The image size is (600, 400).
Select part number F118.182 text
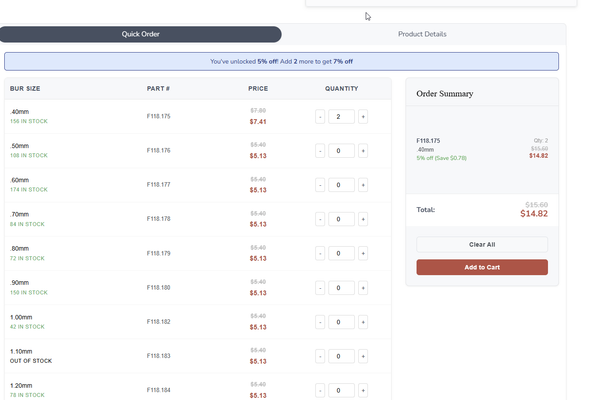pyautogui.click(x=158, y=322)
